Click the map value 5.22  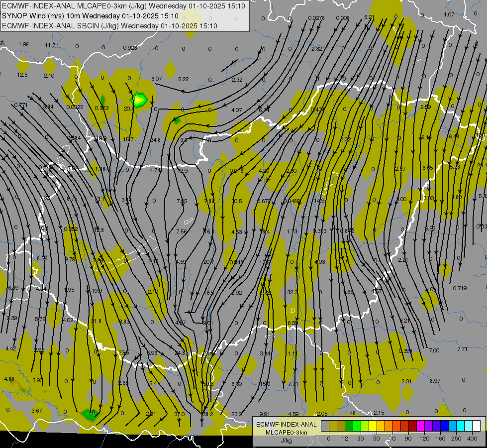[x=183, y=79]
